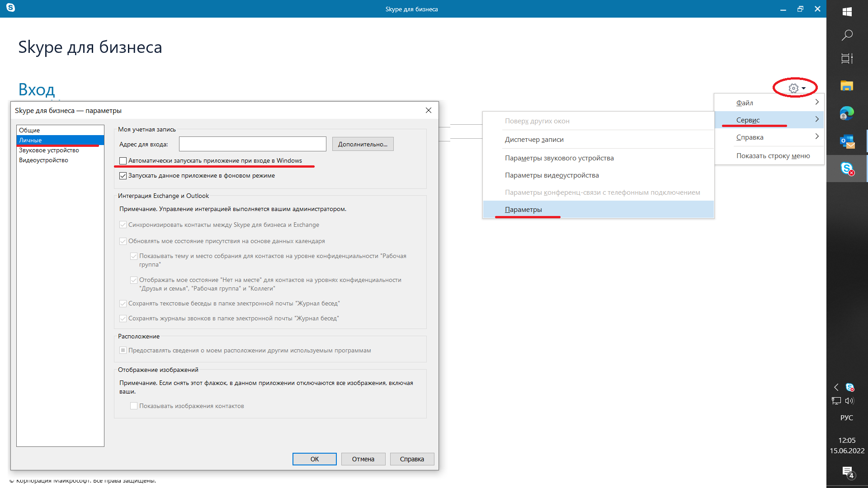The image size is (868, 488).
Task: Click Параметры конференц-связи с телефонным подключением
Action: [x=599, y=192]
